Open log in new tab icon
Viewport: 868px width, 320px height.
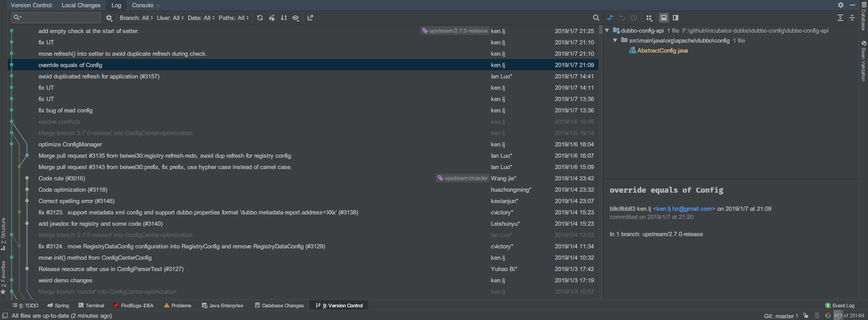[310, 18]
